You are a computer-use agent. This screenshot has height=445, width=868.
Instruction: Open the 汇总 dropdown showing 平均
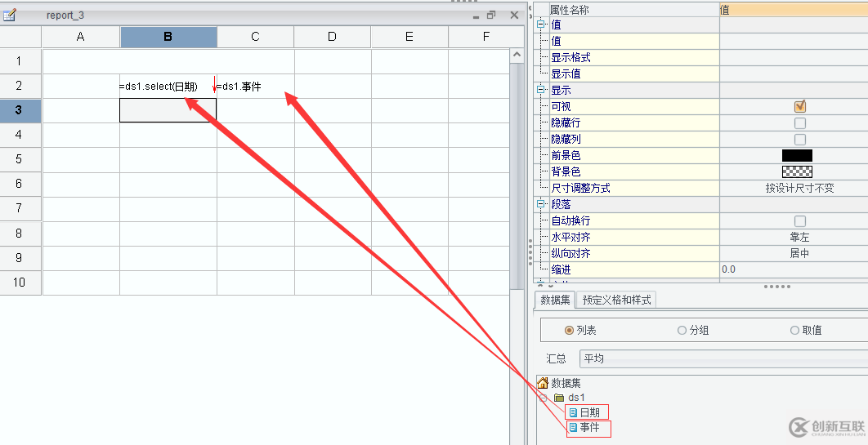[723, 358]
